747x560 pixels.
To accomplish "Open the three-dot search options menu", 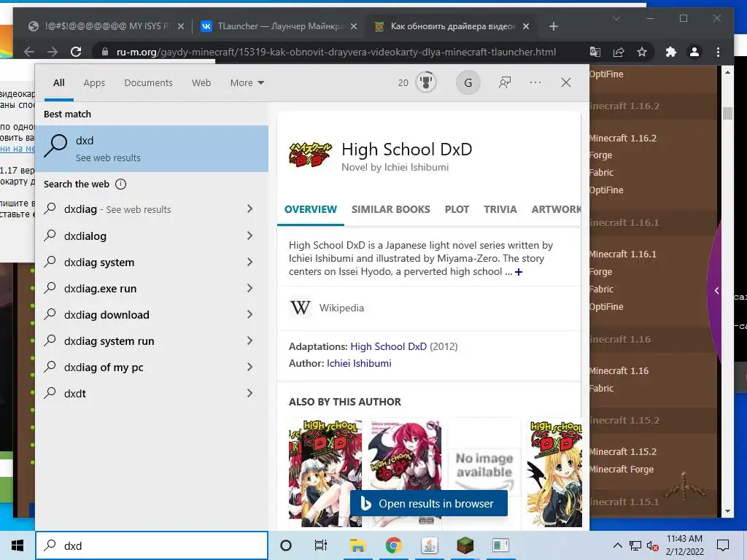I will click(535, 82).
